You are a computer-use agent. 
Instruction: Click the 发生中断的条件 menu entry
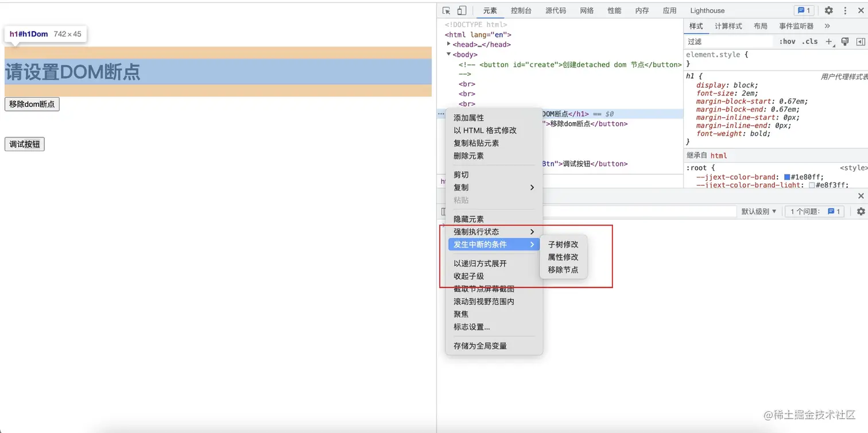click(494, 244)
